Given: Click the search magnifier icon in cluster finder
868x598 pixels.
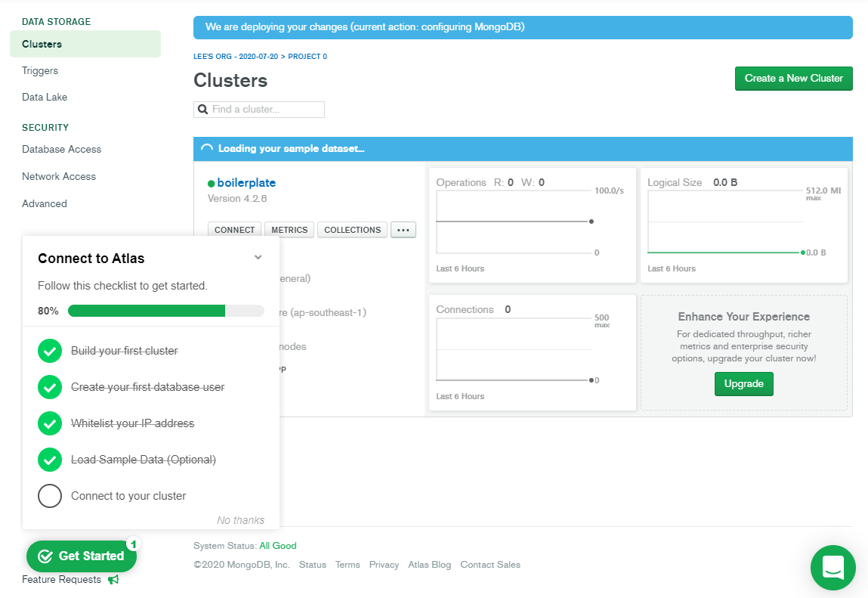Looking at the screenshot, I should [202, 109].
